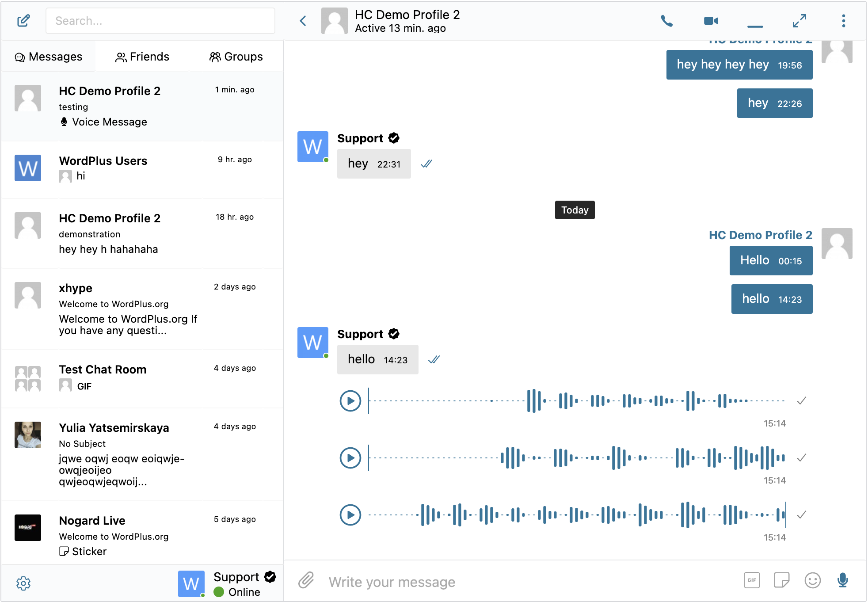Open the GIF picker in the message bar
868x602 pixels.
coord(751,580)
